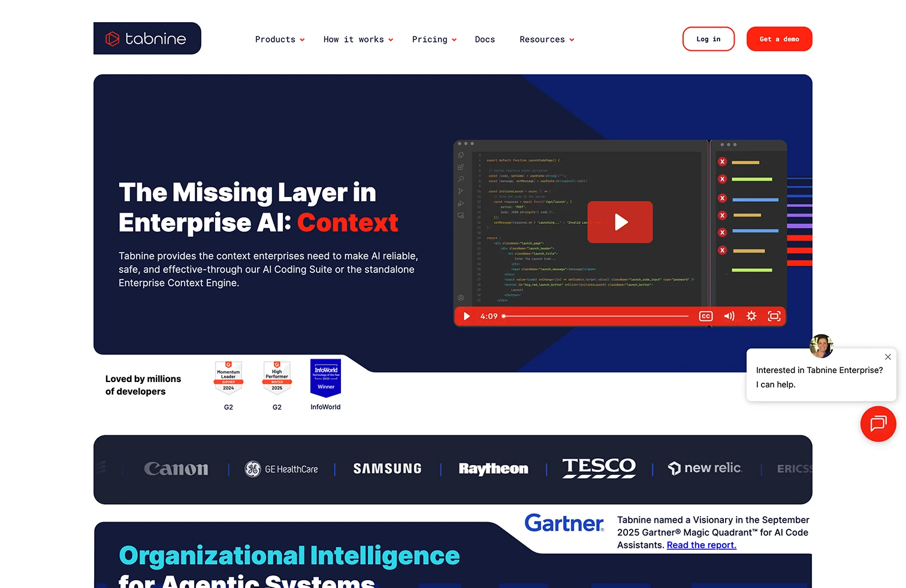The image size is (906, 588).
Task: Enter fullscreen video mode
Action: click(x=774, y=316)
